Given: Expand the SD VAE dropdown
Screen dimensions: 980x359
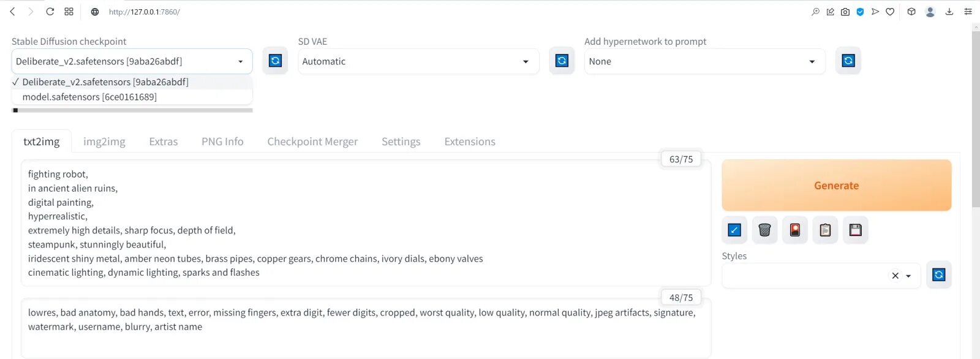Looking at the screenshot, I should pyautogui.click(x=418, y=61).
